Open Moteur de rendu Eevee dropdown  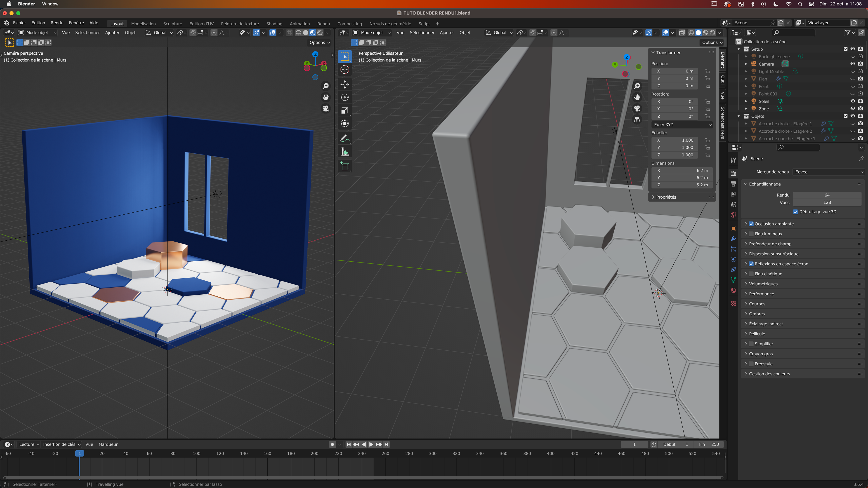(x=829, y=172)
